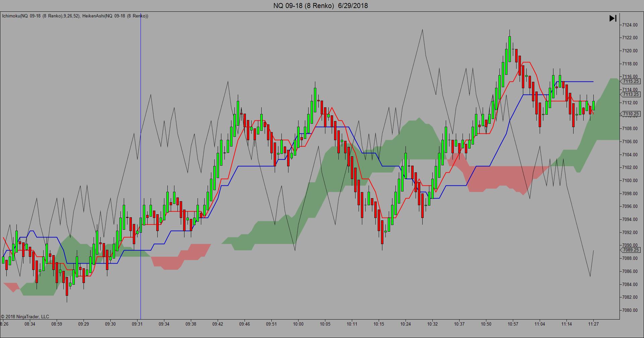Click the 7124.00 price axis label
This screenshot has height=338, width=644.
pos(630,25)
